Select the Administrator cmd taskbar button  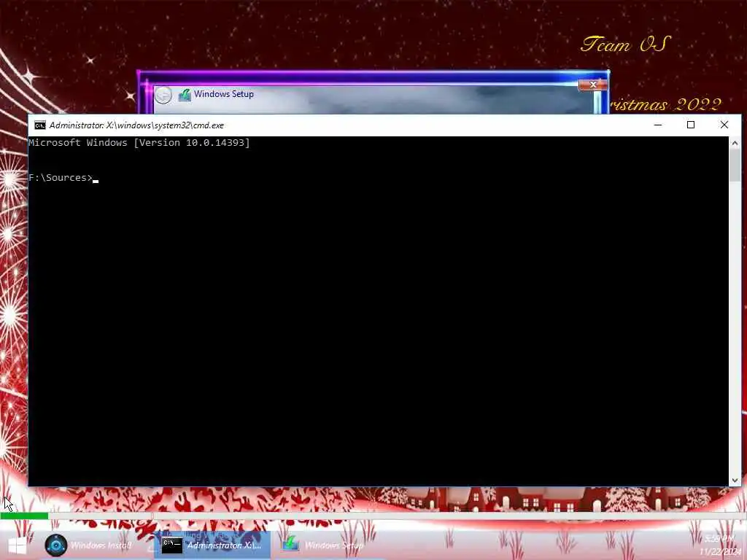pos(212,545)
